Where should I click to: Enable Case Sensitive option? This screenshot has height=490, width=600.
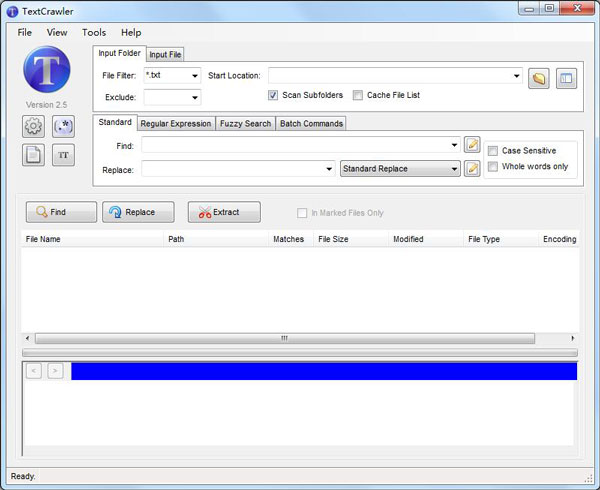pos(493,151)
